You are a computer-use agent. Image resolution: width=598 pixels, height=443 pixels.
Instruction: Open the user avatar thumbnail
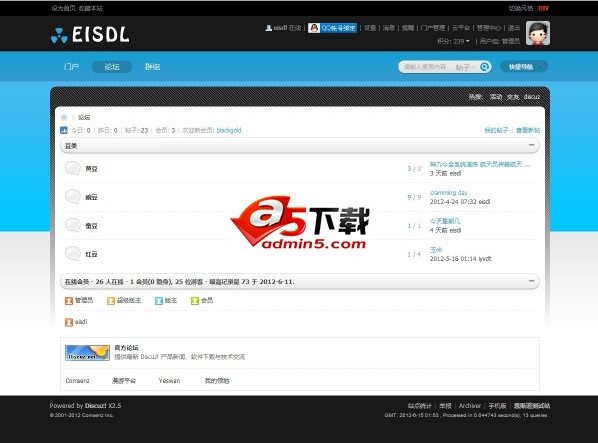(x=538, y=33)
